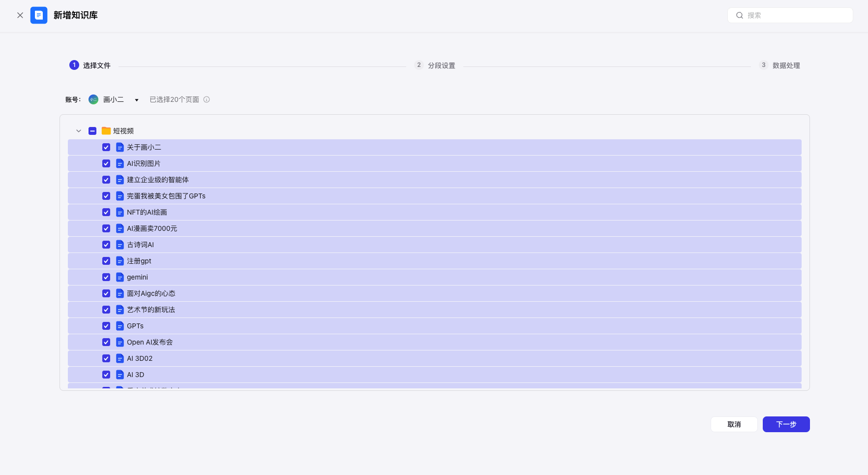868x475 pixels.
Task: Select the AI识别图片 page name
Action: pos(144,163)
